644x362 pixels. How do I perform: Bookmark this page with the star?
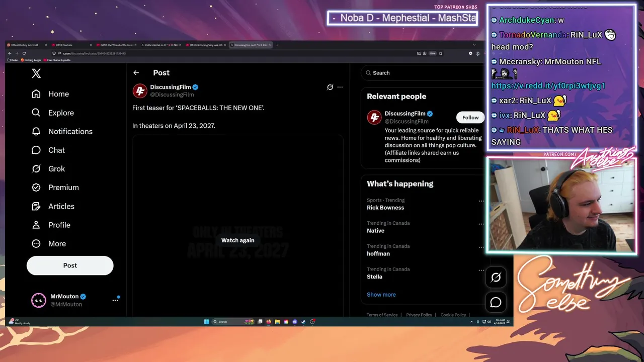pyautogui.click(x=440, y=53)
